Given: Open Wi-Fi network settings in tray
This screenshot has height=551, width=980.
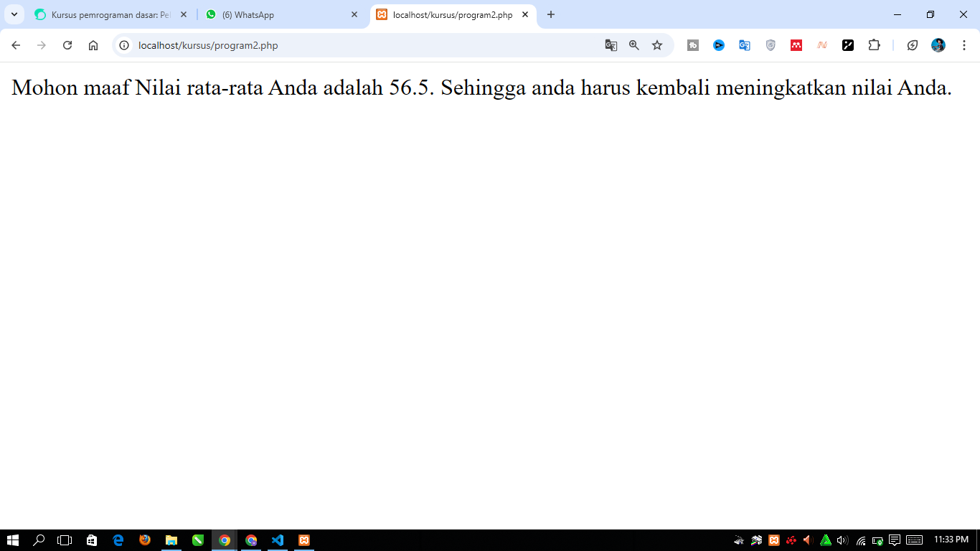Looking at the screenshot, I should pos(860,540).
